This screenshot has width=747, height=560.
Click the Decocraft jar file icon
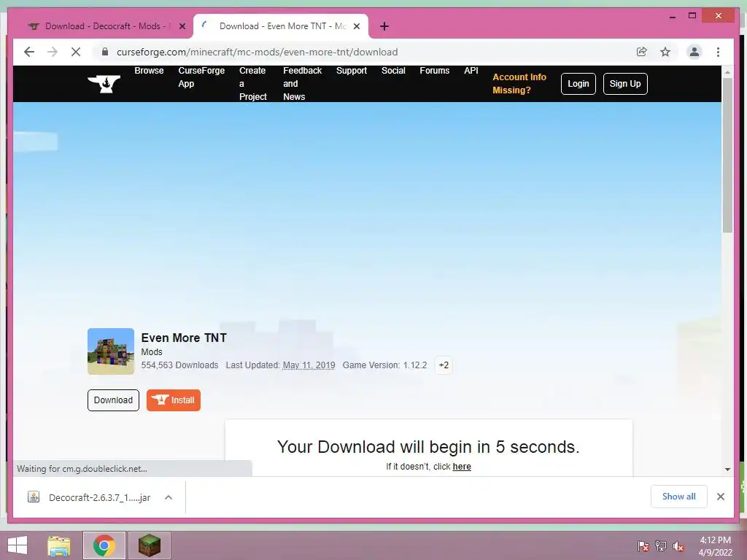(34, 497)
